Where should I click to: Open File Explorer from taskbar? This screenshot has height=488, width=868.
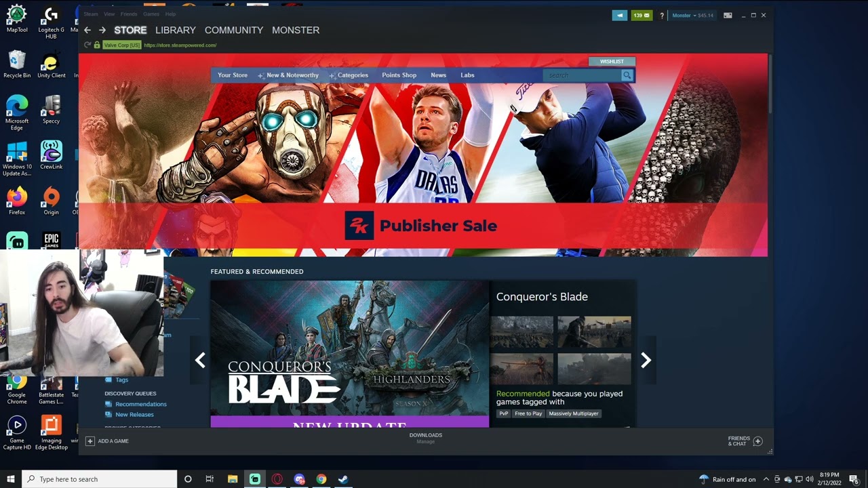232,479
